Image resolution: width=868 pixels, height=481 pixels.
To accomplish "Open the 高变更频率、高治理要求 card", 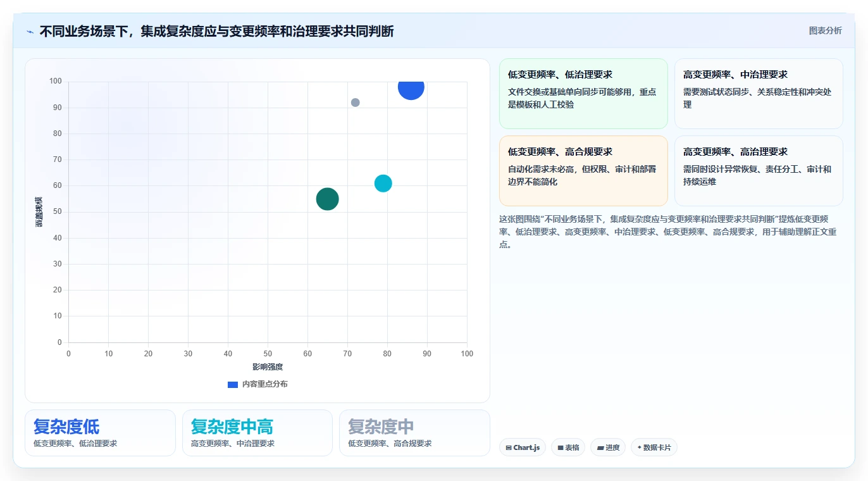I will 759,171.
